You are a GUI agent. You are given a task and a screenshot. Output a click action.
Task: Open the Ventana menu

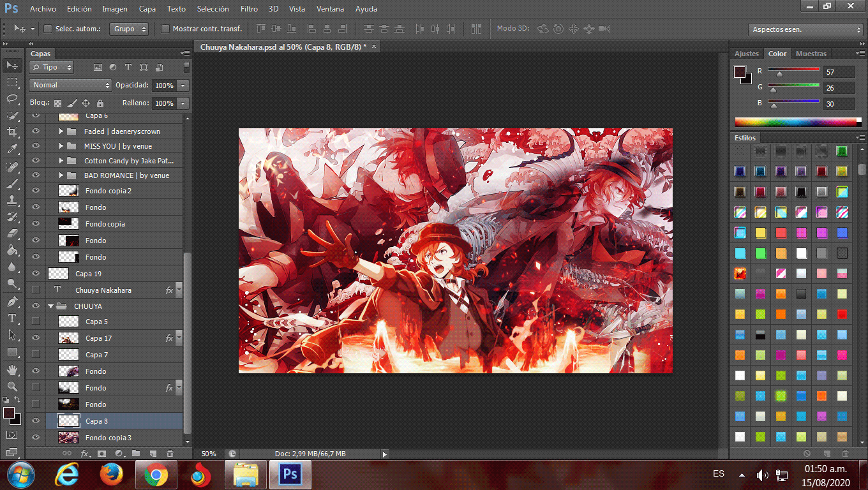pyautogui.click(x=330, y=9)
